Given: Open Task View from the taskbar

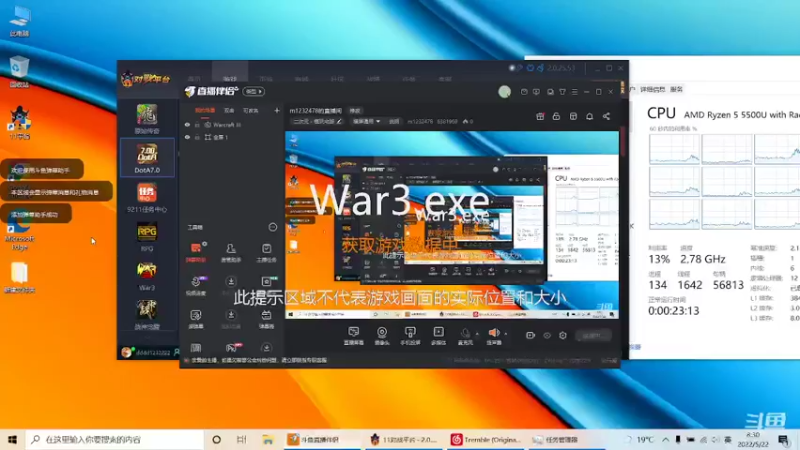Looking at the screenshot, I should pos(241,439).
